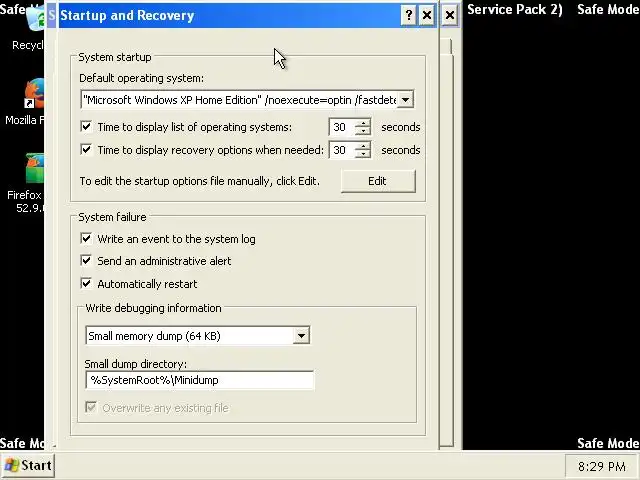Open the Start menu
This screenshot has height=480, width=640.
click(x=28, y=465)
